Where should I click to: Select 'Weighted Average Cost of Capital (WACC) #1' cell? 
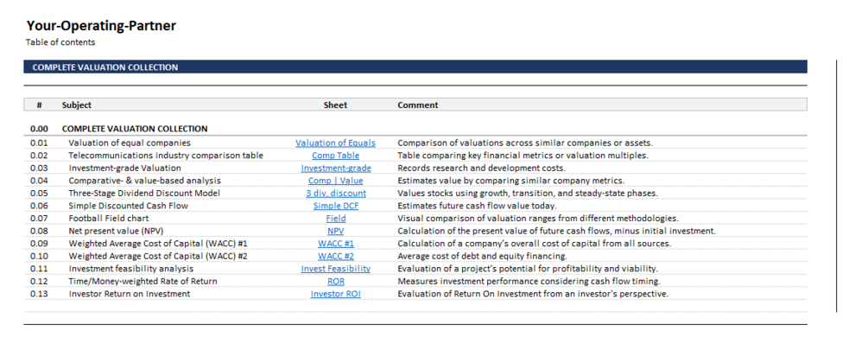click(x=158, y=244)
